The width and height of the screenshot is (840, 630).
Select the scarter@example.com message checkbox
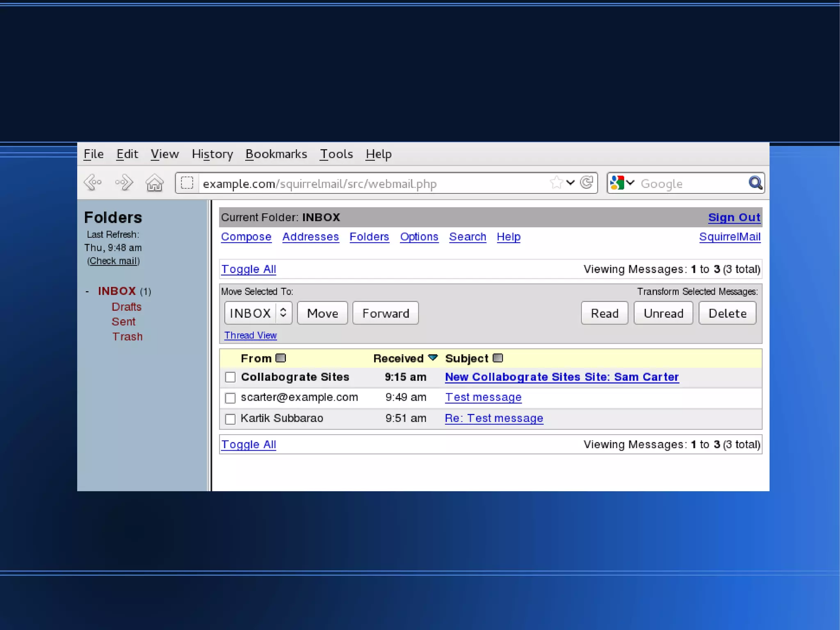(x=231, y=398)
